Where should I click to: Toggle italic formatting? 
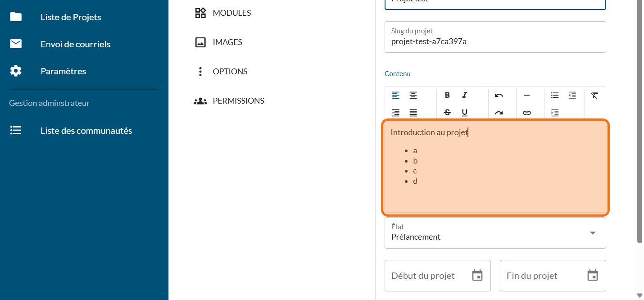[465, 95]
